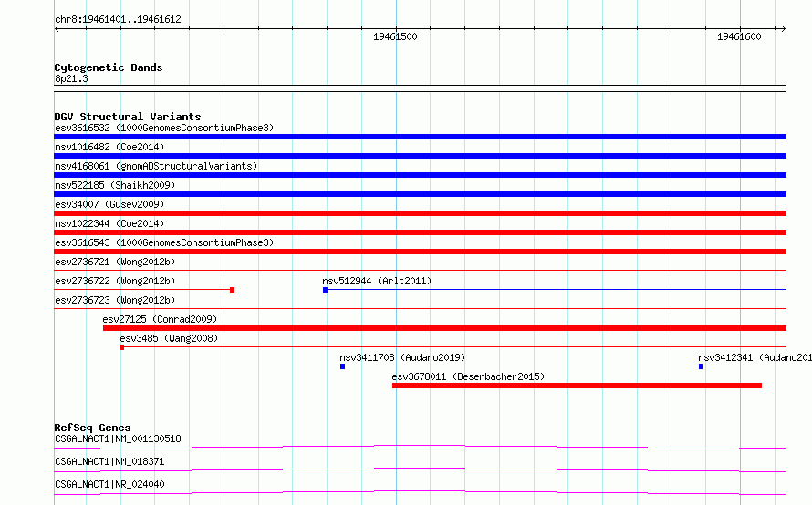Open nsv4168061 (gnomADStructuralVariants) label
The width and height of the screenshot is (812, 505).
point(156,166)
